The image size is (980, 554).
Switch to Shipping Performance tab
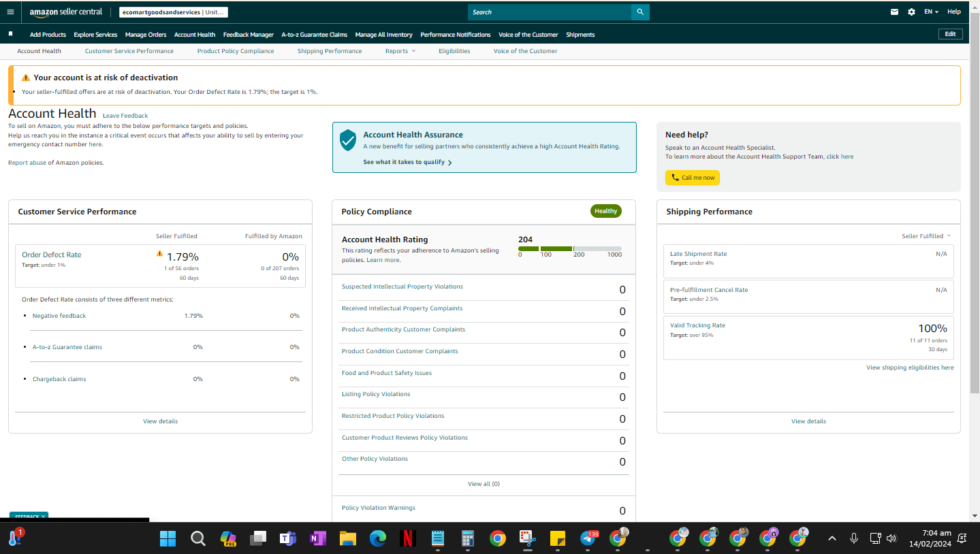[330, 51]
